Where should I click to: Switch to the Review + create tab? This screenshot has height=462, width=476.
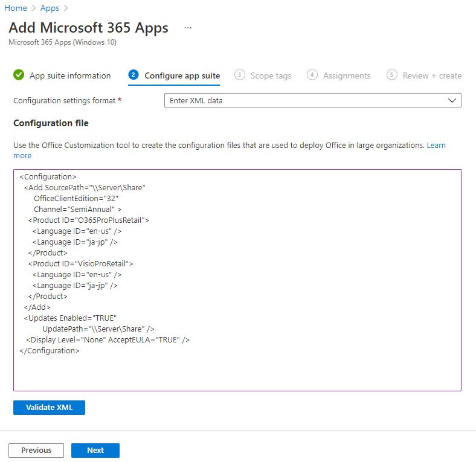click(433, 75)
